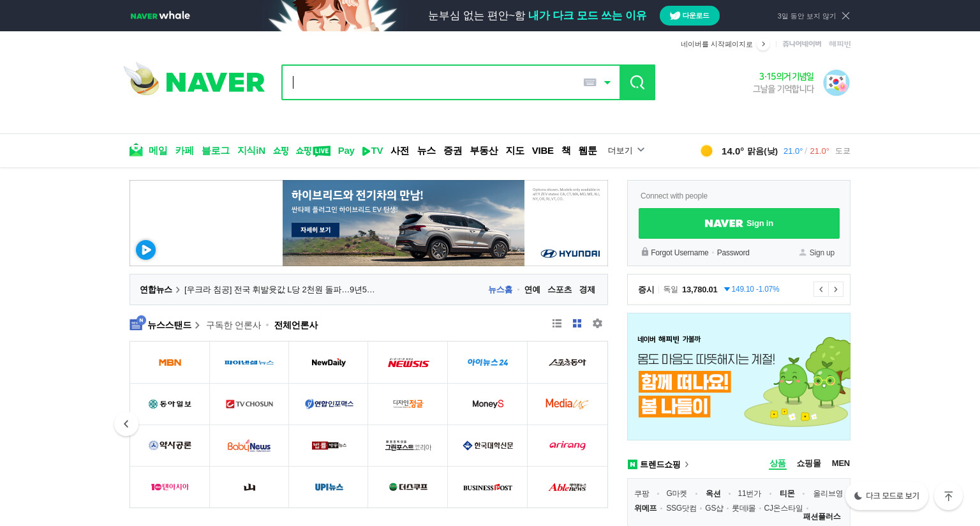
Task: Open the on-screen keyboard icon in search box
Action: click(590, 82)
